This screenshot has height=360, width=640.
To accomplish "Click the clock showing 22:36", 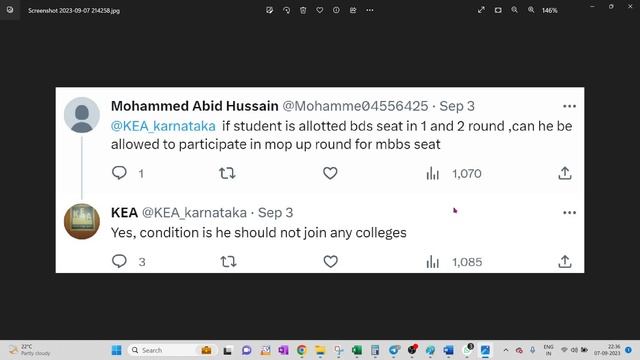I will [607, 350].
